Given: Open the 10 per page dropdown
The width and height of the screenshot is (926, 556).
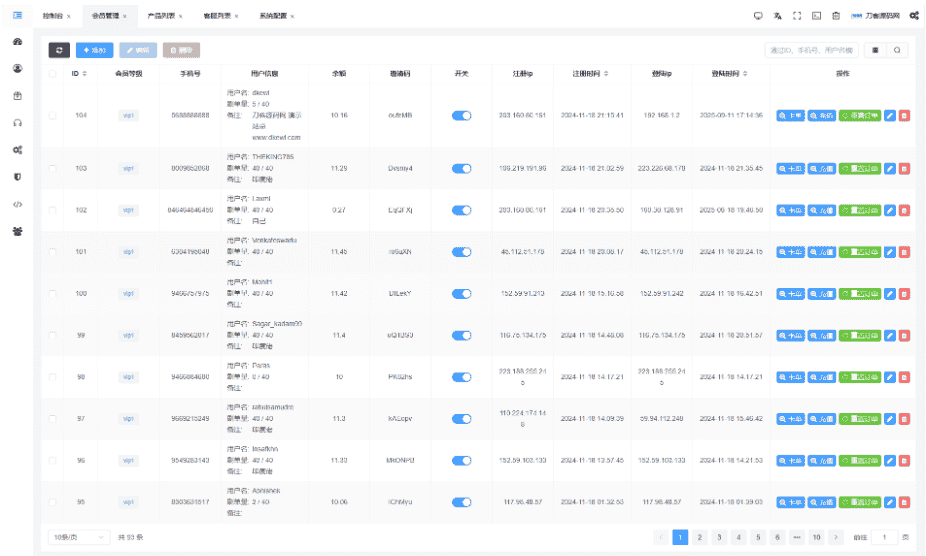Looking at the screenshot, I should [79, 537].
